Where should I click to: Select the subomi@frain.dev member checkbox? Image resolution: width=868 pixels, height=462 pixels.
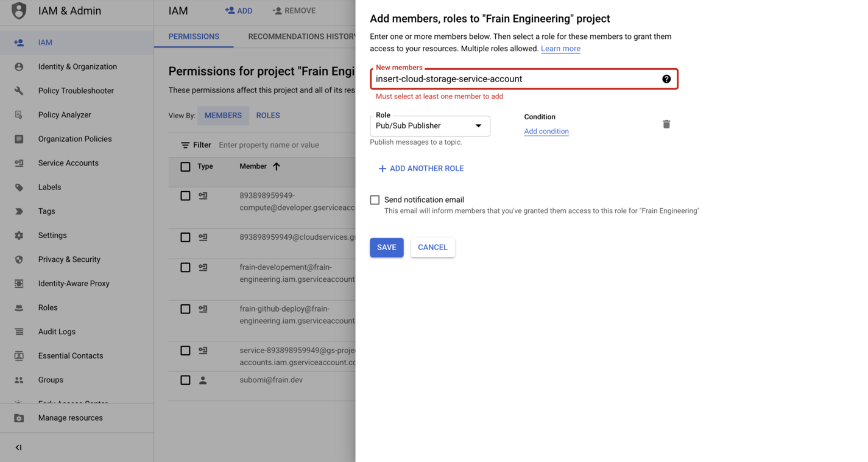tap(185, 380)
